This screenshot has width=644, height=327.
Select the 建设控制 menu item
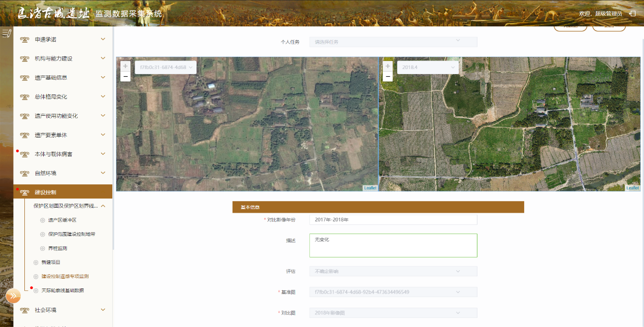pos(62,191)
